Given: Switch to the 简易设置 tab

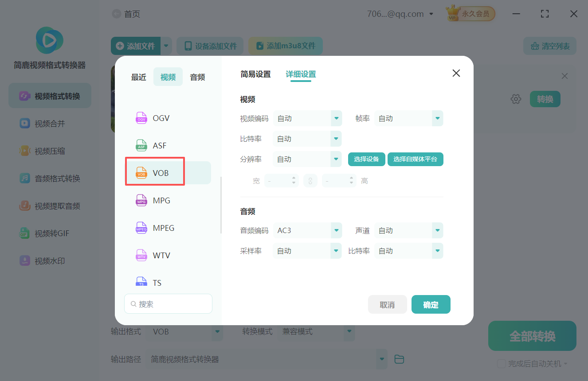Looking at the screenshot, I should pyautogui.click(x=255, y=74).
